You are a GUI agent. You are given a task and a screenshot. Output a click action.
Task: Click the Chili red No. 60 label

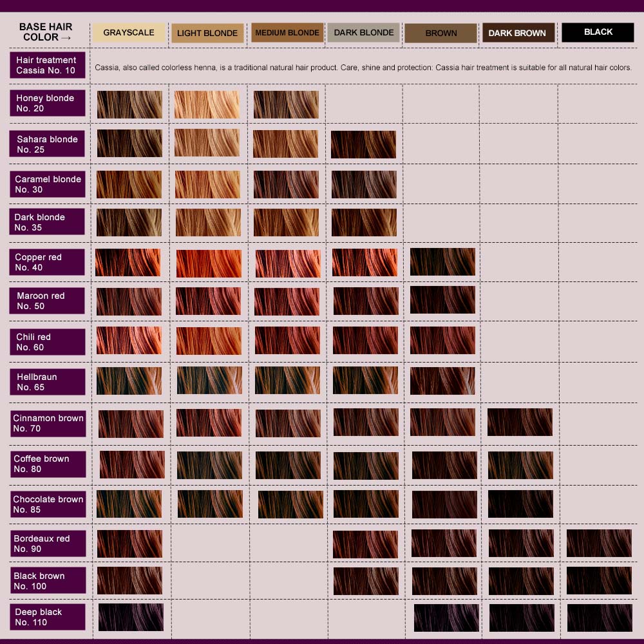coord(48,342)
